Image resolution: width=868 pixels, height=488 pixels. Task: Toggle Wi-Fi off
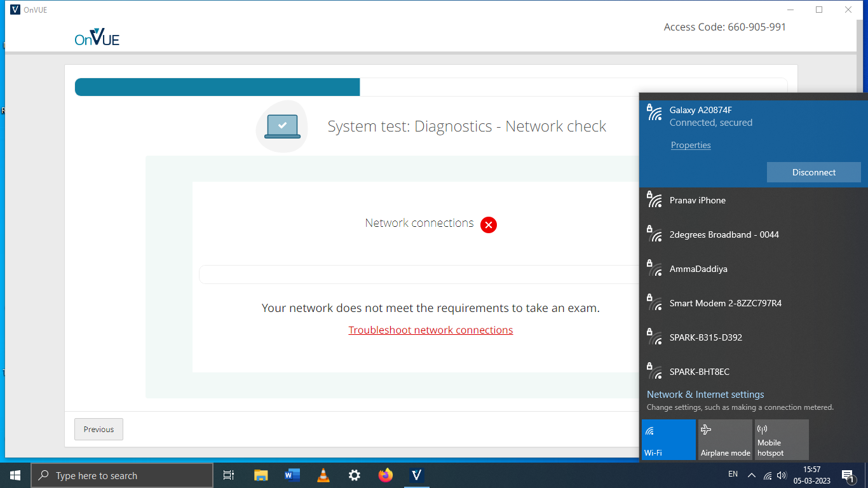[x=668, y=439]
